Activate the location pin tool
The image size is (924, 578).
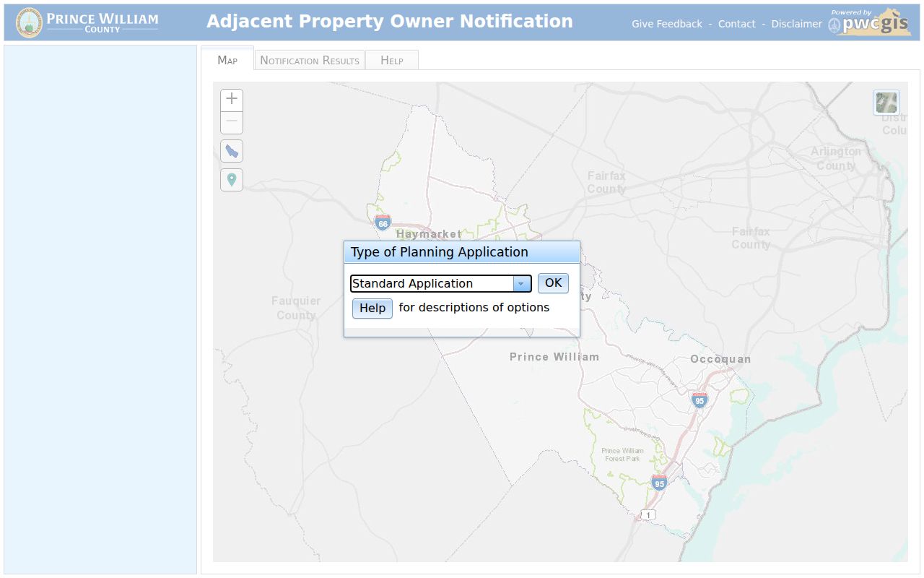point(232,180)
